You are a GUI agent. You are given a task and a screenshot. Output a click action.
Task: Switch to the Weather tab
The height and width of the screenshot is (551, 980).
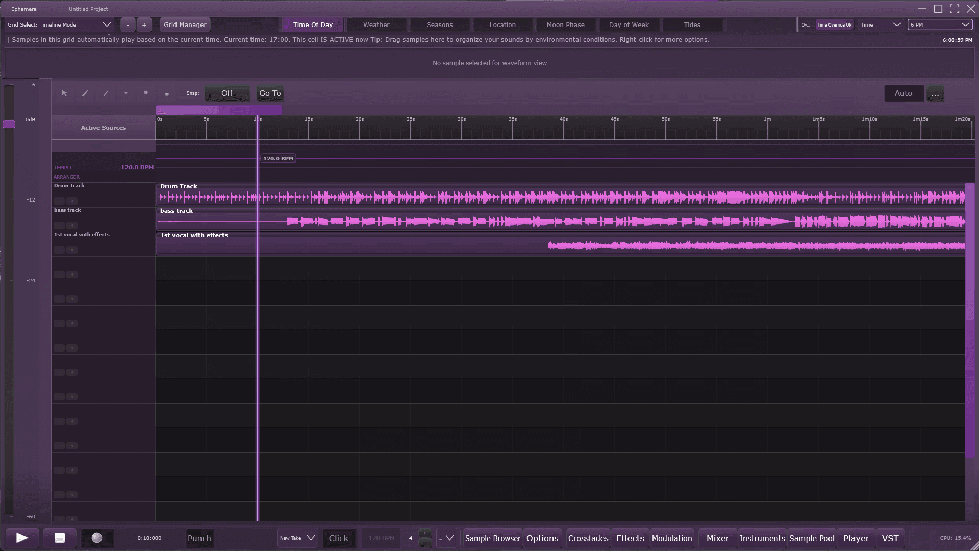click(x=376, y=24)
